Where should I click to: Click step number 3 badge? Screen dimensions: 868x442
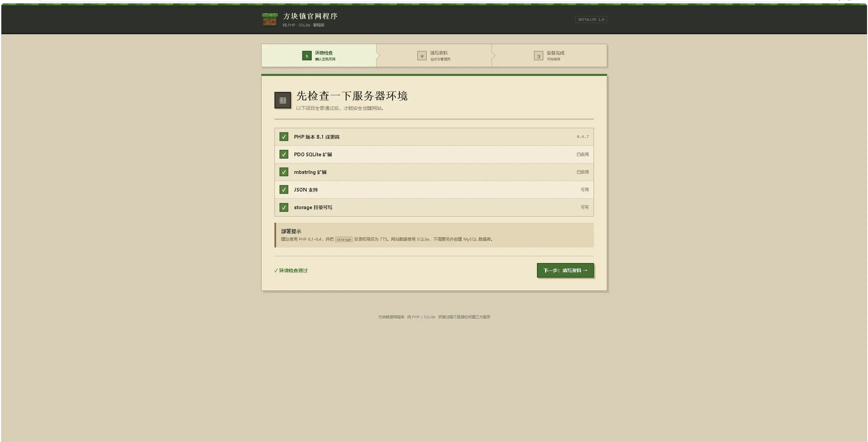pos(538,56)
